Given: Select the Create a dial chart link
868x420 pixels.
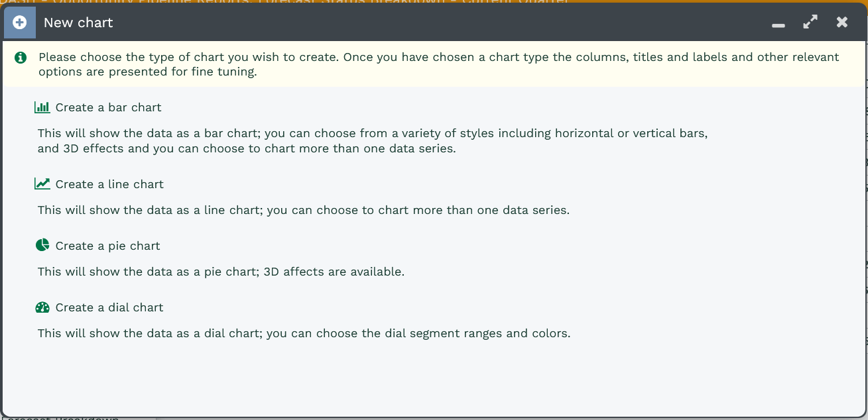Looking at the screenshot, I should [109, 307].
